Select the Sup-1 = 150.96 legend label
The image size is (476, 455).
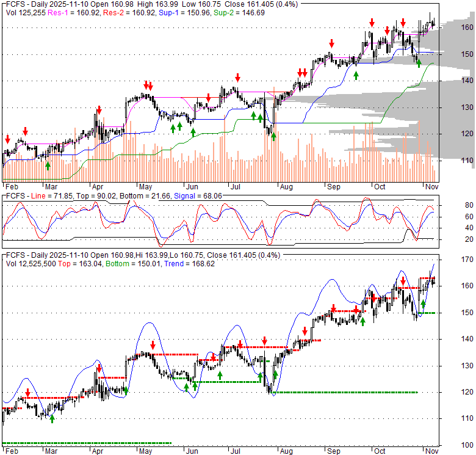coord(184,13)
